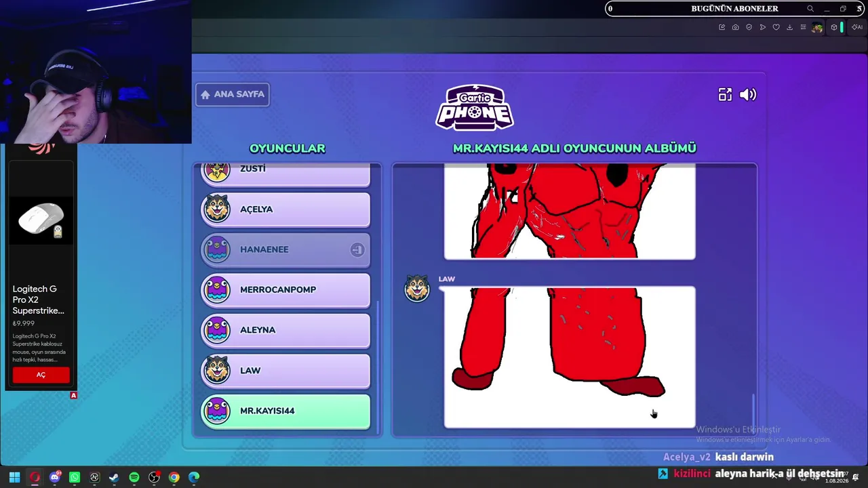868x488 pixels.
Task: Click the album panel scrollbar
Action: (x=753, y=413)
